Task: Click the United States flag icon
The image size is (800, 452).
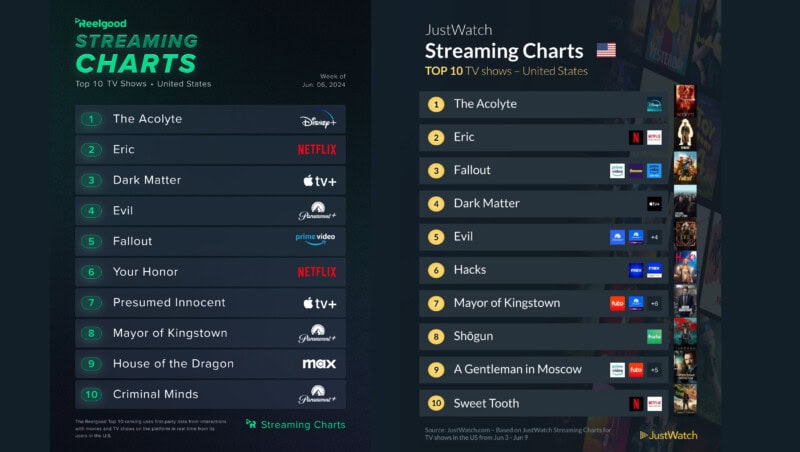Action: point(606,50)
